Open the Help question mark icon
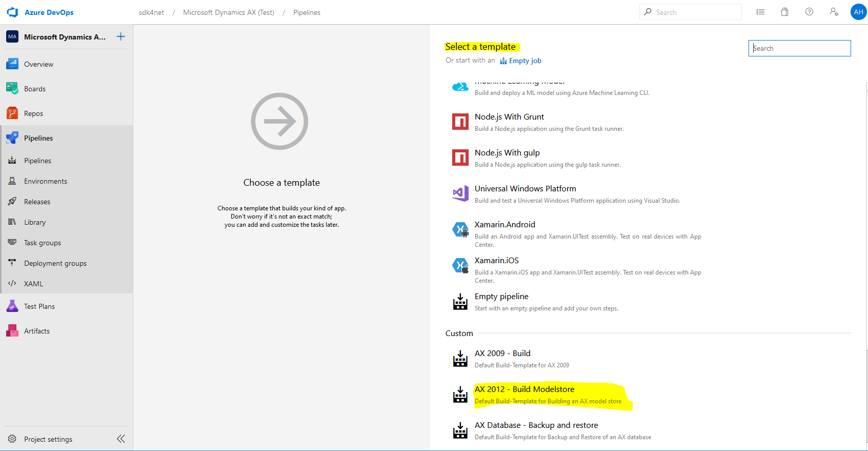868x451 pixels. (x=809, y=12)
